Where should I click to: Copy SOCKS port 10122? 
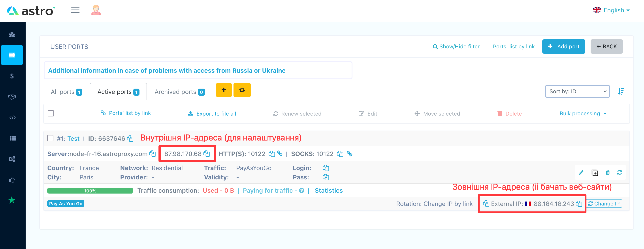(340, 154)
